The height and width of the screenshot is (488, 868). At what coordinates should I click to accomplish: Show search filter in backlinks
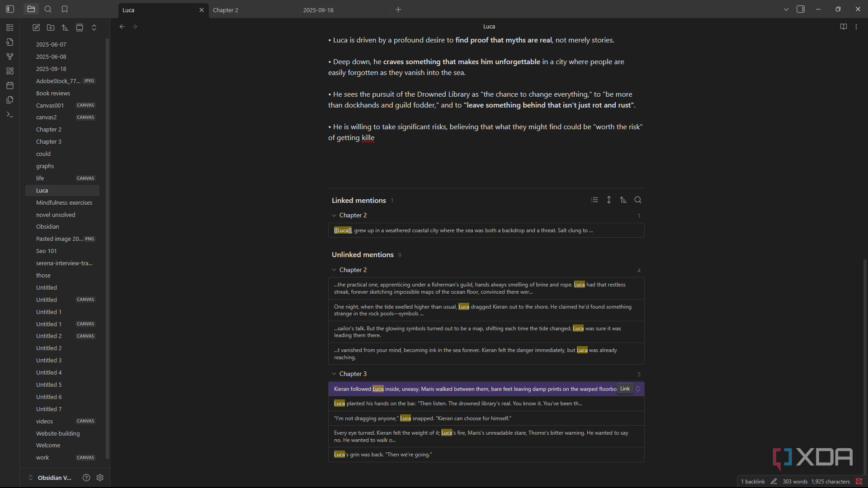click(638, 200)
